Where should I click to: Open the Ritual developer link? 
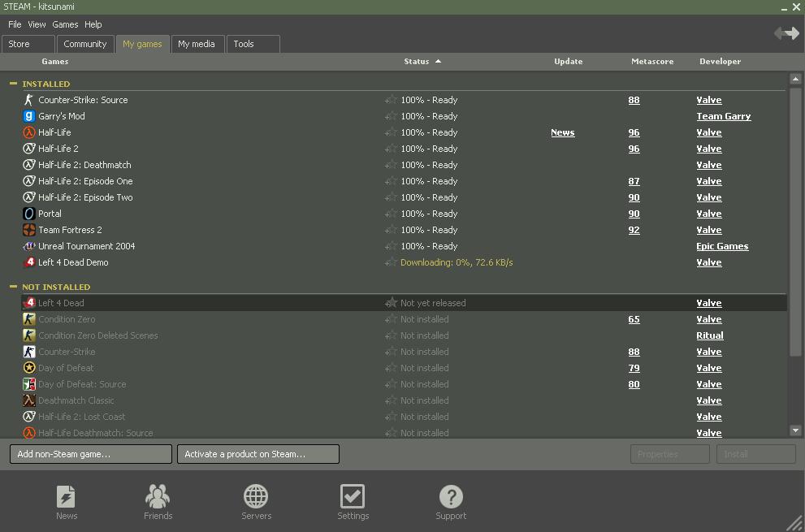click(x=710, y=335)
